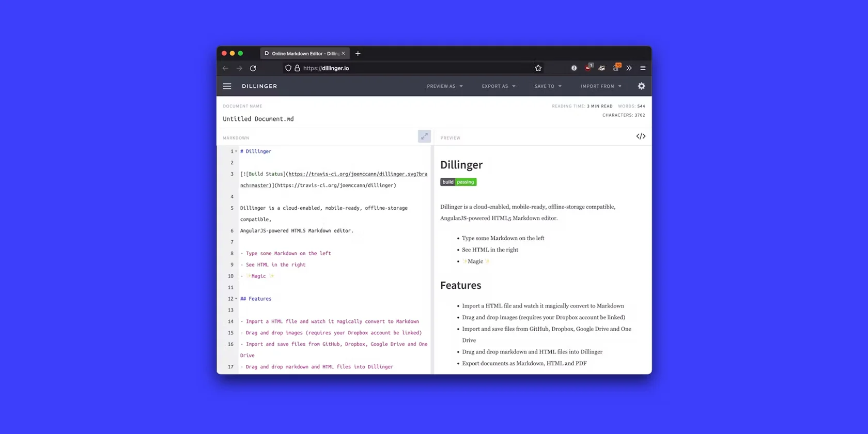Image resolution: width=868 pixels, height=434 pixels.
Task: Click line 17 'Drag and drop markdown' text
Action: pos(317,367)
